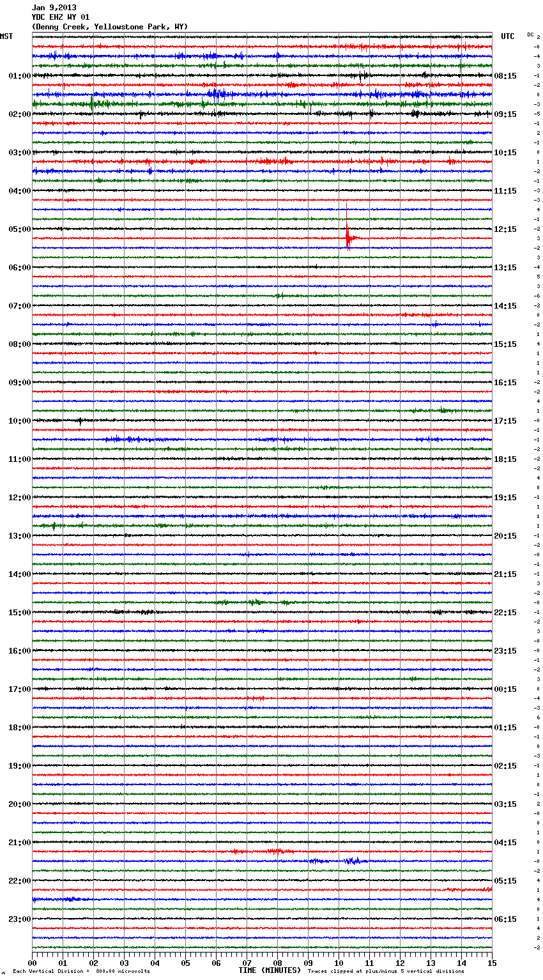
Task: Click the 'MST' time zone label
Action: tap(6, 36)
